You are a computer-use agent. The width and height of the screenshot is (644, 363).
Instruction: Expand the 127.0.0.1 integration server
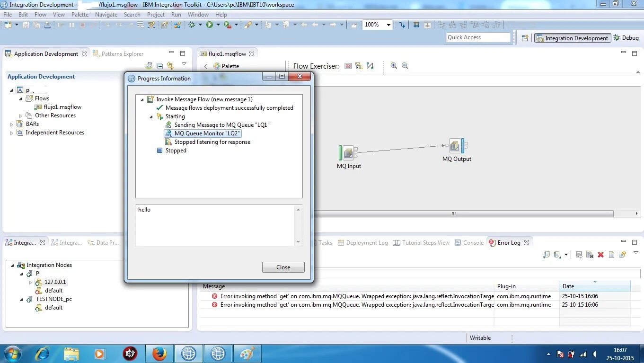click(30, 282)
